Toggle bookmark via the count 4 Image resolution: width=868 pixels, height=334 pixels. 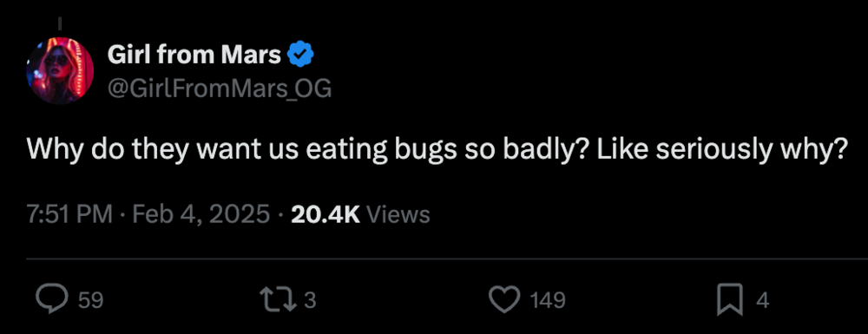(762, 301)
